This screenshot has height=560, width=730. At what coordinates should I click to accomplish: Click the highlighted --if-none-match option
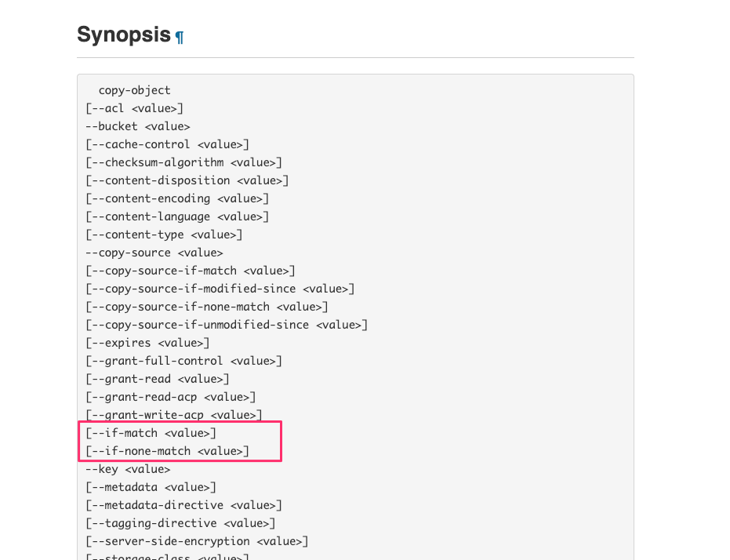tap(167, 451)
